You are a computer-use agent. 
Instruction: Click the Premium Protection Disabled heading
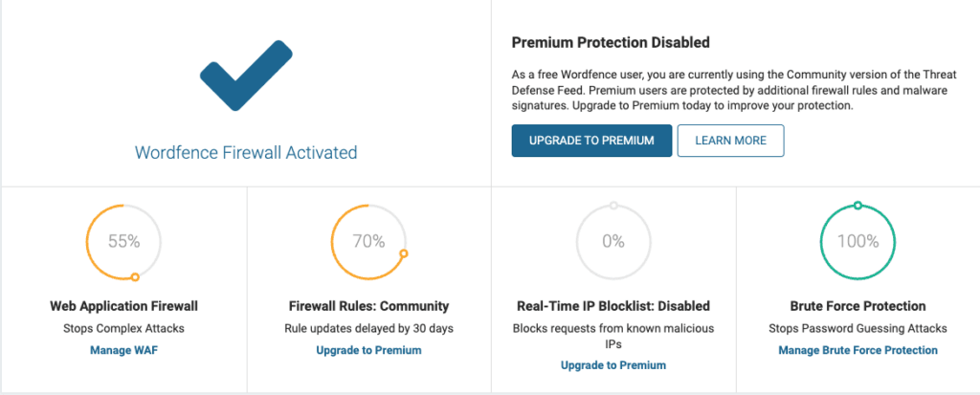[611, 42]
